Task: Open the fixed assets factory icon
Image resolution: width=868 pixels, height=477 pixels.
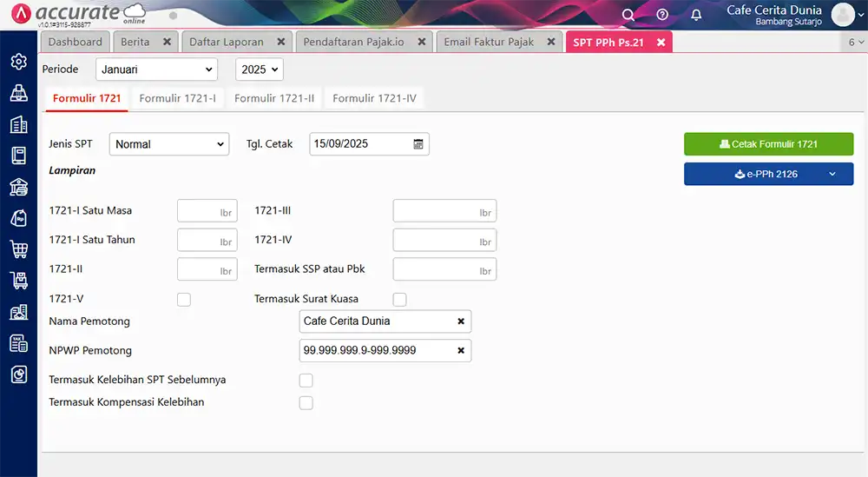Action: coord(19,312)
